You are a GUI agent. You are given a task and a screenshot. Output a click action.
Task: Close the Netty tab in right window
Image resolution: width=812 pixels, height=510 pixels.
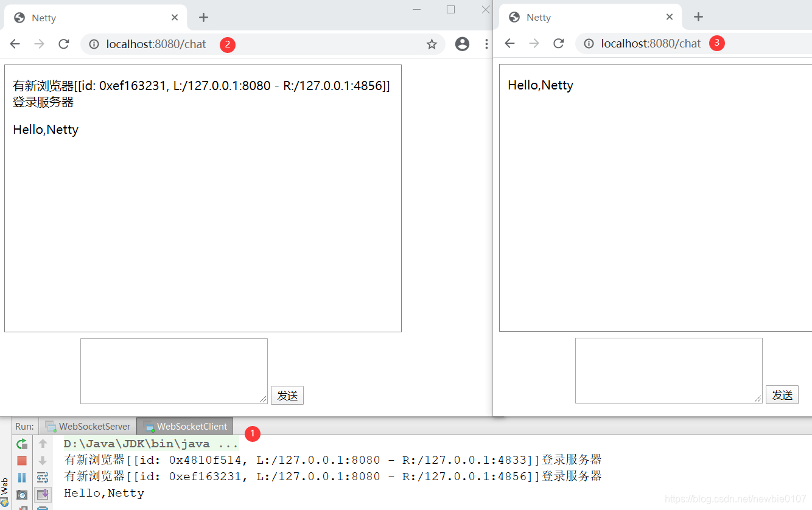coord(670,17)
